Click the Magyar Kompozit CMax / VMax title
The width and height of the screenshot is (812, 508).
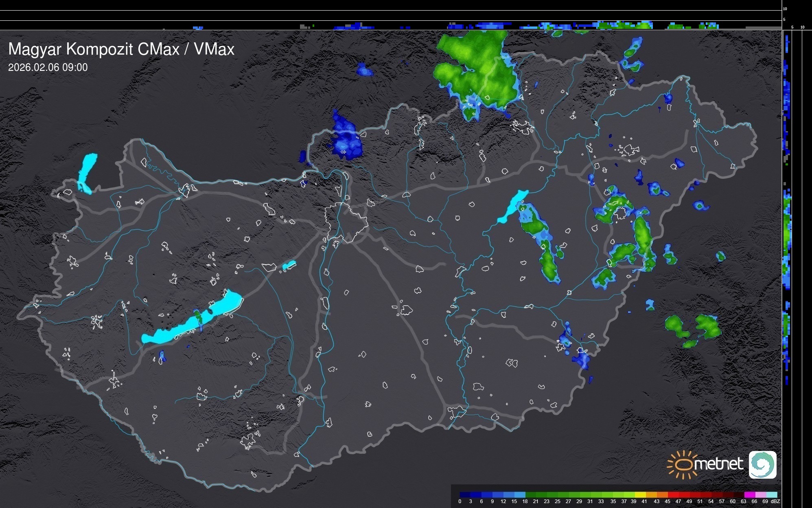tap(121, 49)
